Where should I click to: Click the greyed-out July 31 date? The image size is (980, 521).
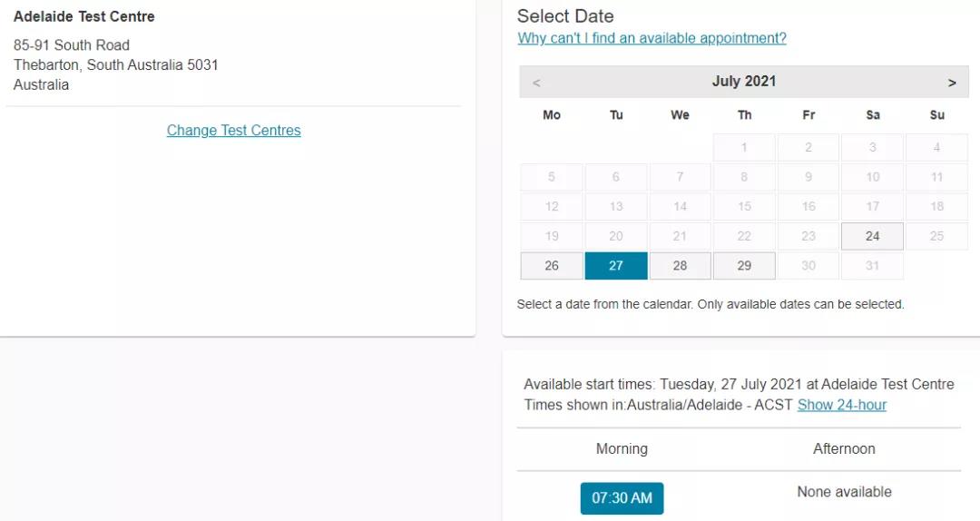pyautogui.click(x=872, y=266)
